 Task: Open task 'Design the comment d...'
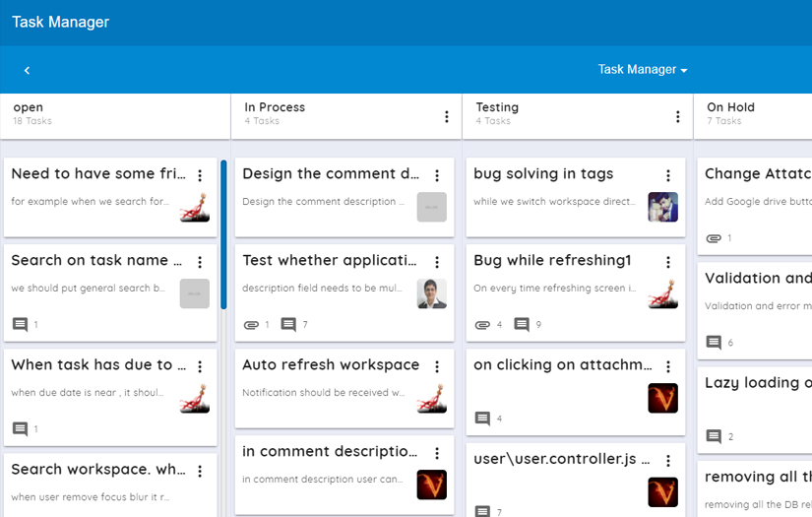331,173
